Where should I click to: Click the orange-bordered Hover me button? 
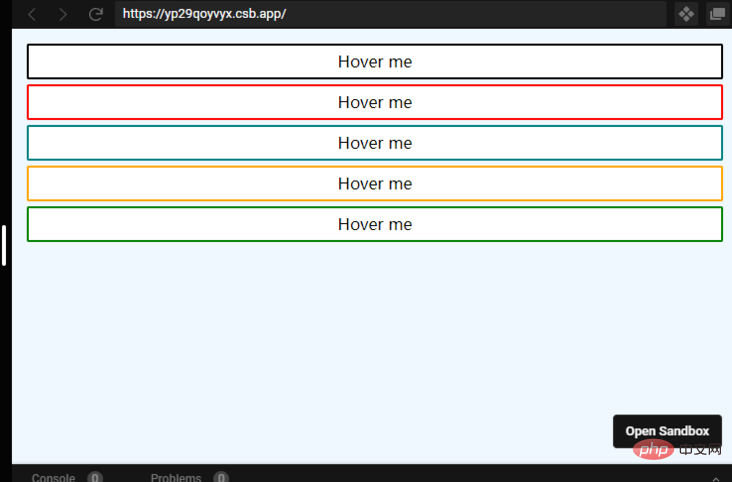click(x=374, y=184)
